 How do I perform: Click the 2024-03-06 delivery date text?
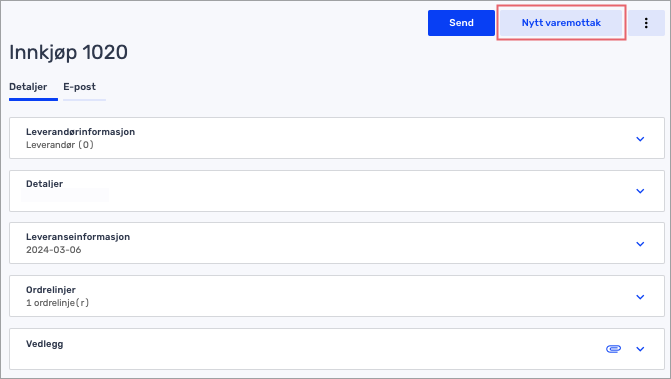click(x=53, y=250)
